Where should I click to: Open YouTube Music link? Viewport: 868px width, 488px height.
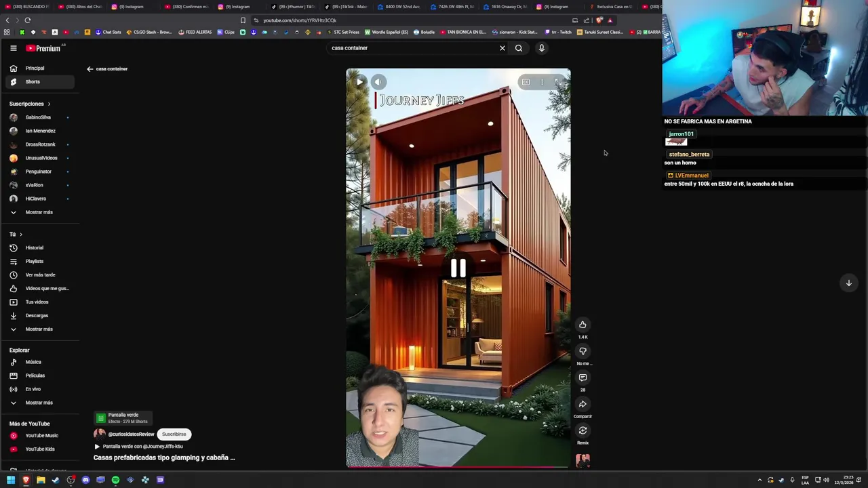click(39, 436)
